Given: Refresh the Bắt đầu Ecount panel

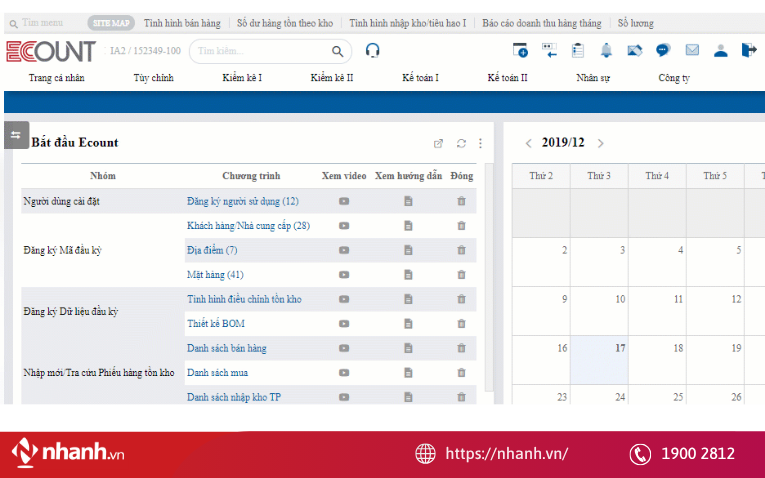Looking at the screenshot, I should click(461, 143).
